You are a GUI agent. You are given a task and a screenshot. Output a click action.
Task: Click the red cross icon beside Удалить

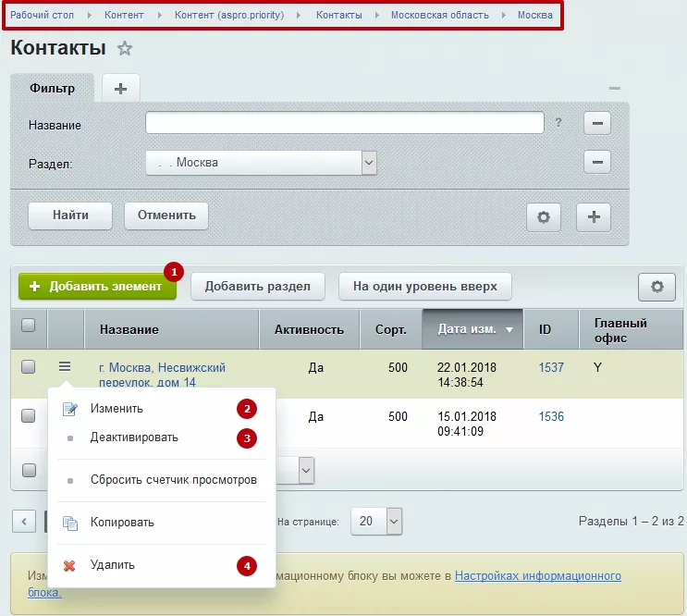point(69,566)
